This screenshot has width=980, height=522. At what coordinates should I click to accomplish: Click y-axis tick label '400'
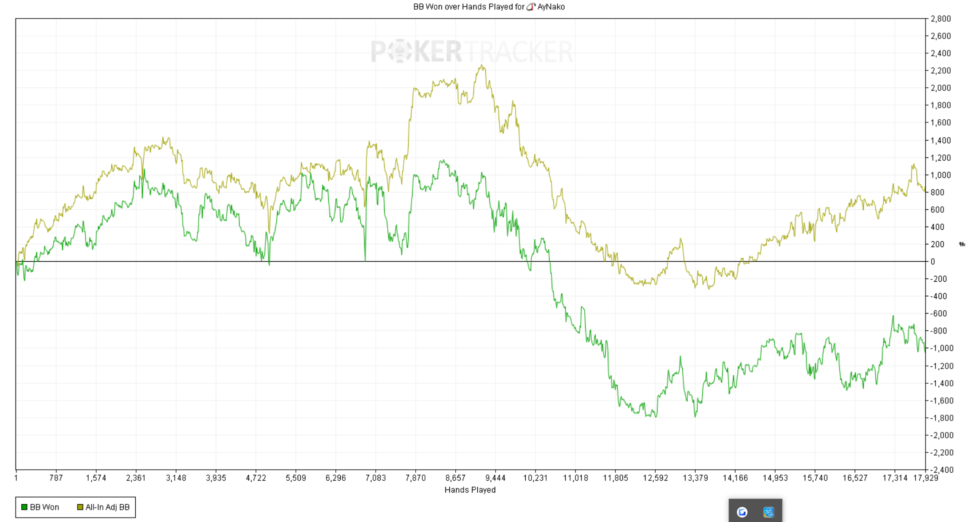pos(937,227)
